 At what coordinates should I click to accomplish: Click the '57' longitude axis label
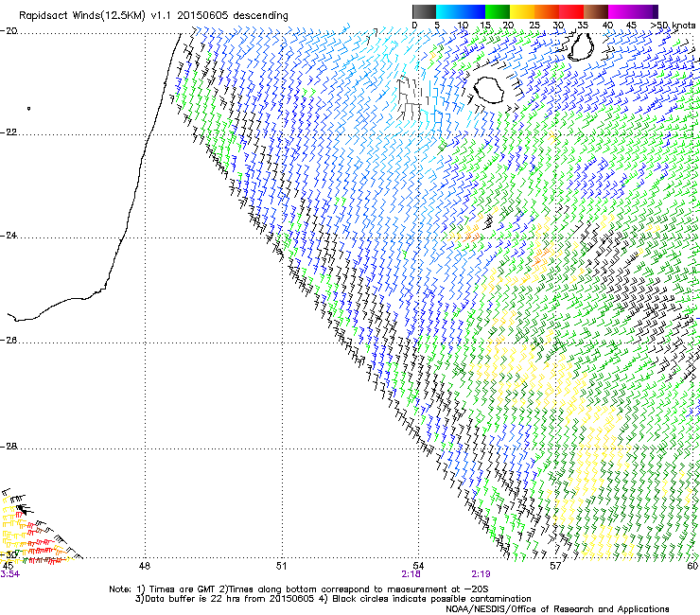[555, 566]
